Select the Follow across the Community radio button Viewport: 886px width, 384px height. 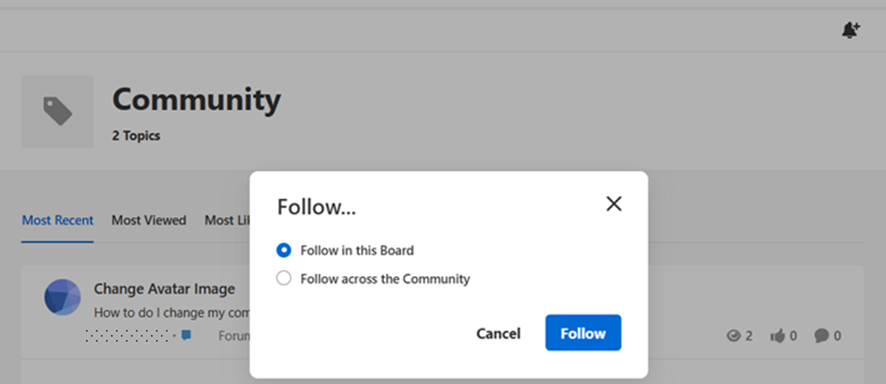tap(284, 278)
